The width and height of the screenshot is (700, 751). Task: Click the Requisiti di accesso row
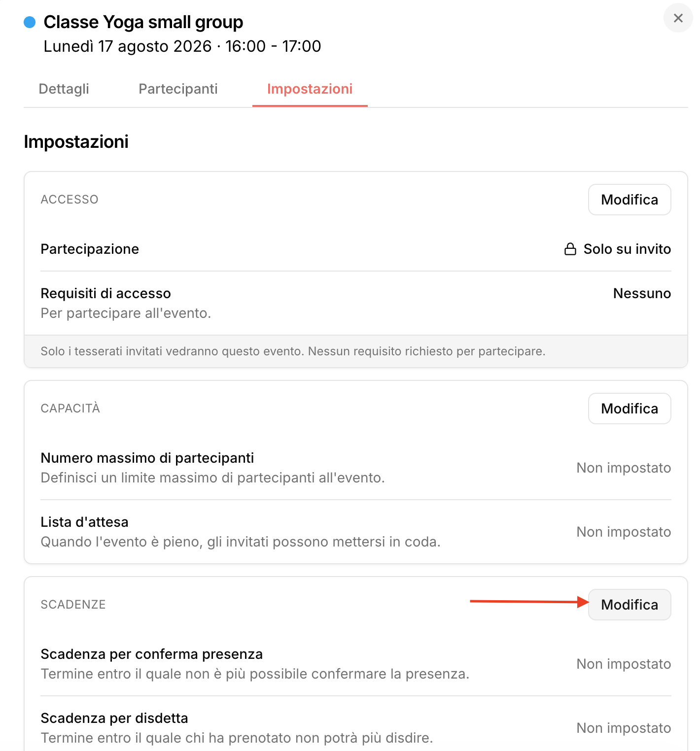(x=355, y=303)
